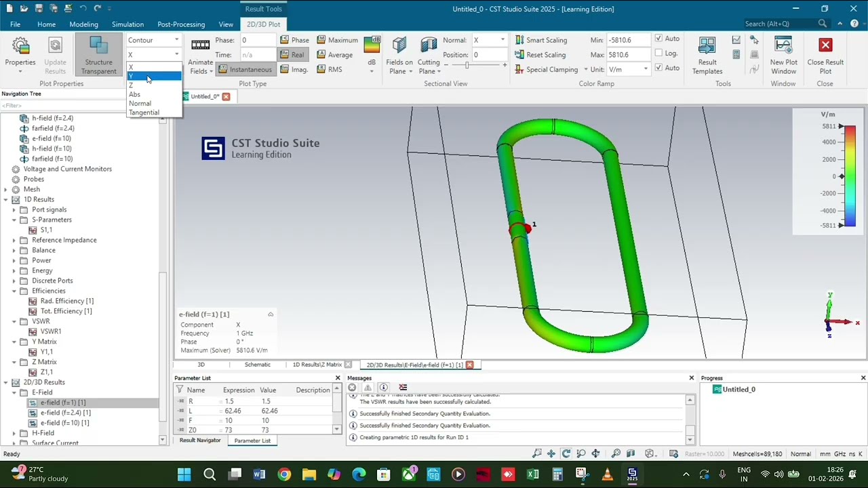Select Rad. Efficiency [1] item
The width and height of the screenshot is (868, 488).
pyautogui.click(x=67, y=301)
